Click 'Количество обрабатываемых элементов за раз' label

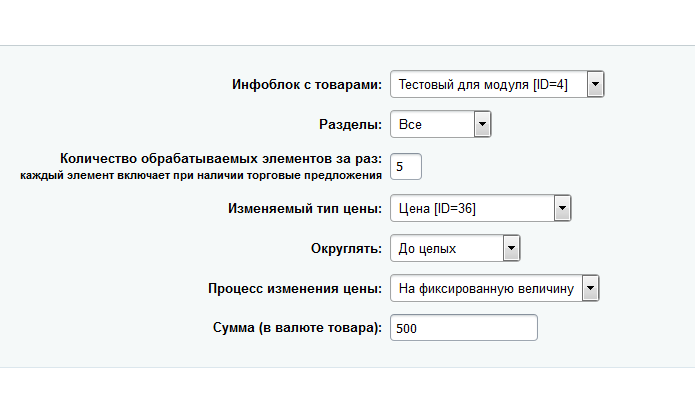(x=221, y=158)
